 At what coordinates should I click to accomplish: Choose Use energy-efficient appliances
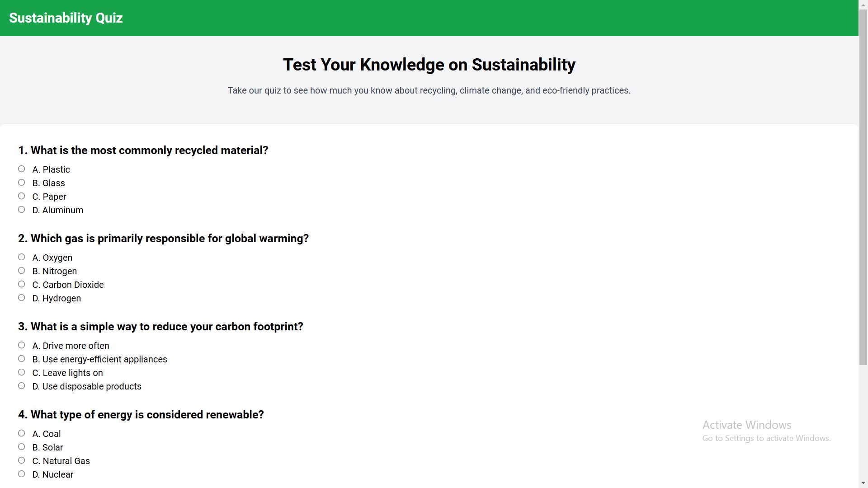tap(22, 359)
